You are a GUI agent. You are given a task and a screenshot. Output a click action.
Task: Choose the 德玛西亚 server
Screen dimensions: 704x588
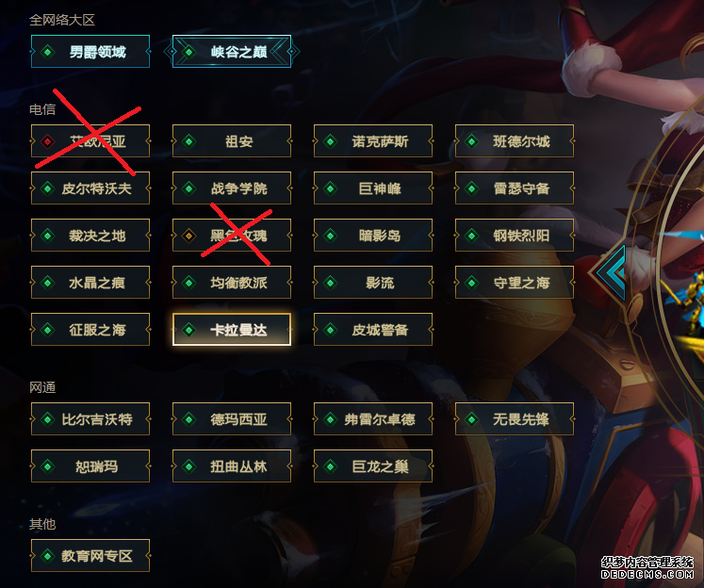pos(232,419)
